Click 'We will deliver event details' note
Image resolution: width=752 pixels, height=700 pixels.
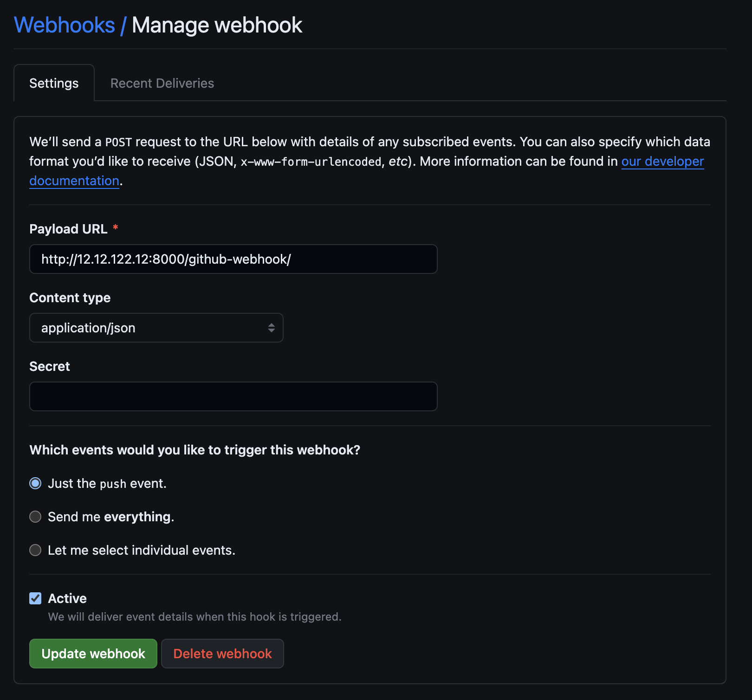click(195, 617)
